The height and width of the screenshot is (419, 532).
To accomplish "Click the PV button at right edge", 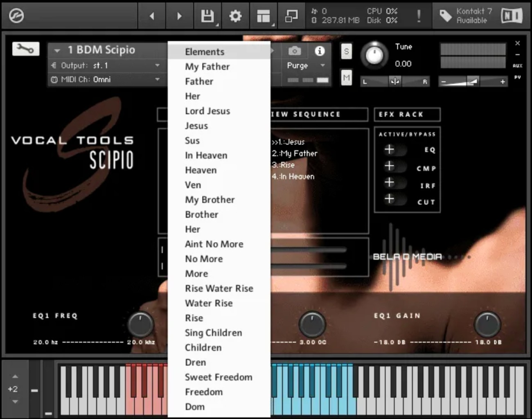I will coord(517,77).
